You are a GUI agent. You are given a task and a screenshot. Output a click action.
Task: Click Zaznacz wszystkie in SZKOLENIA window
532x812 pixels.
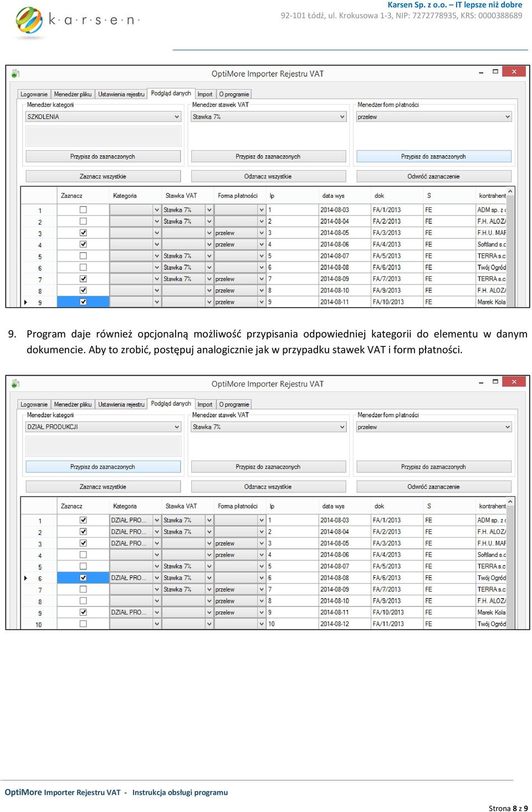coord(103,176)
